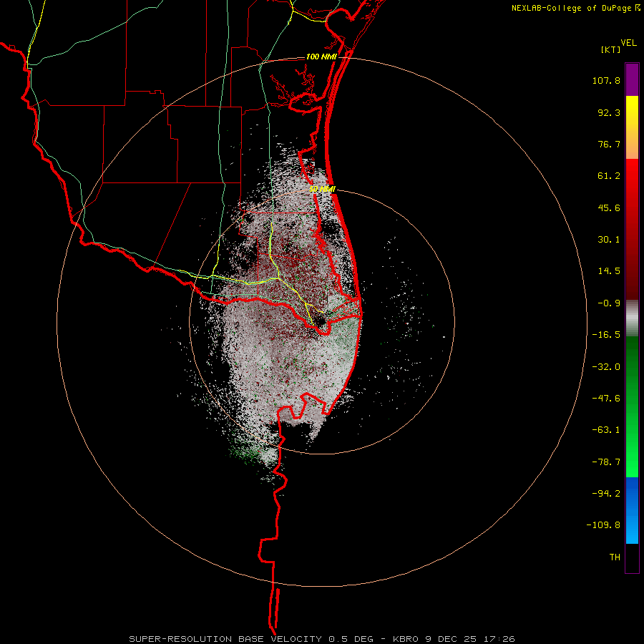Pick the yellow segment of the velocity scale

632,127
